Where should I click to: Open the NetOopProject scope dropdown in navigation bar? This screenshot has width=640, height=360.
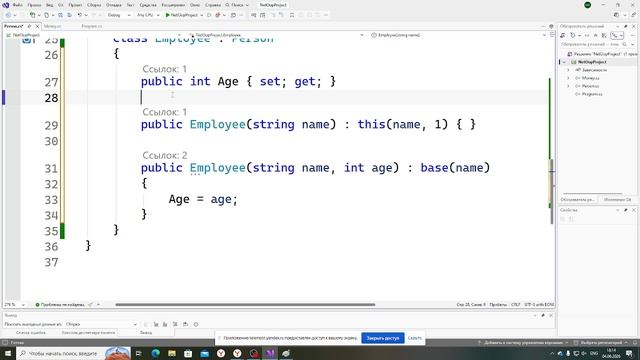point(94,35)
